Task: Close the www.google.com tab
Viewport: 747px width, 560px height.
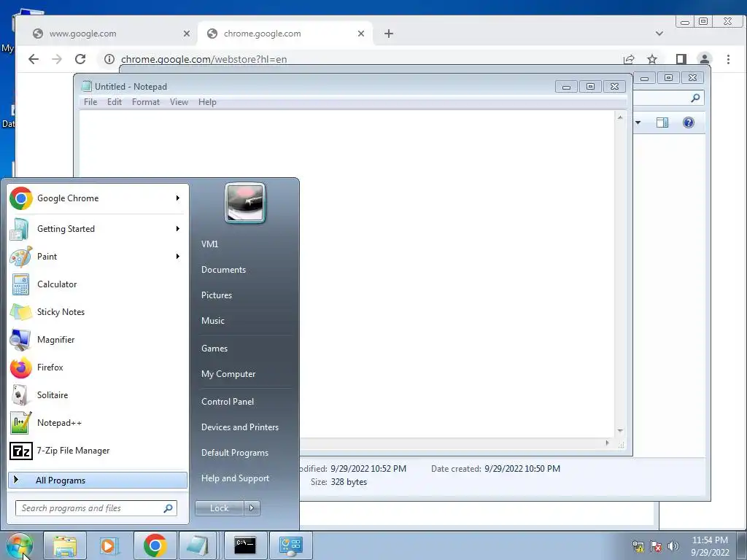Action: [x=186, y=34]
